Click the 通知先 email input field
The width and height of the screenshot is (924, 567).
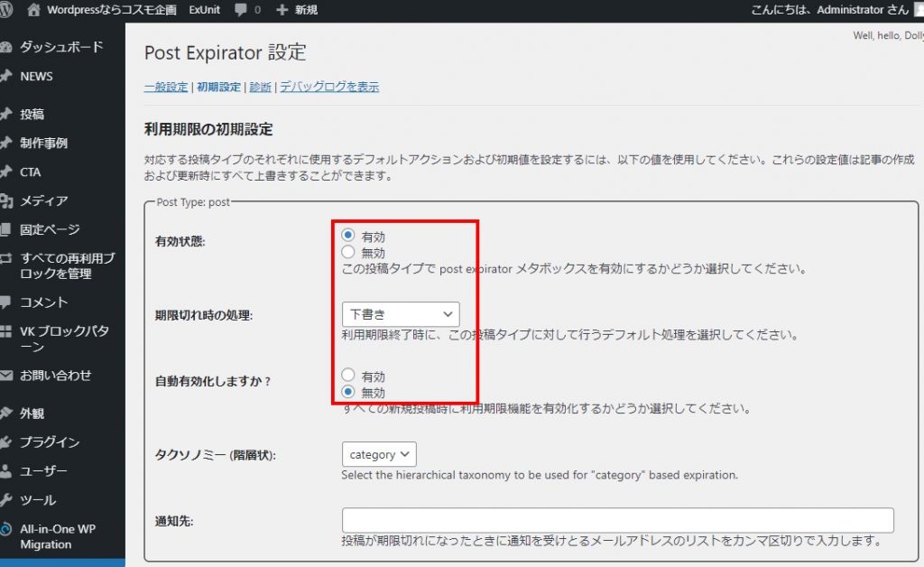click(x=617, y=520)
